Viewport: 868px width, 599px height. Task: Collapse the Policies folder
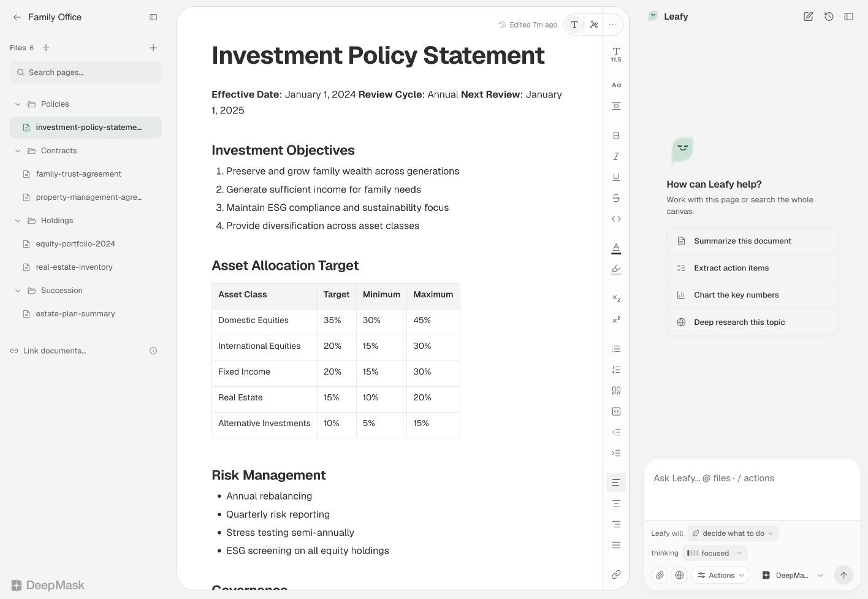click(x=18, y=104)
